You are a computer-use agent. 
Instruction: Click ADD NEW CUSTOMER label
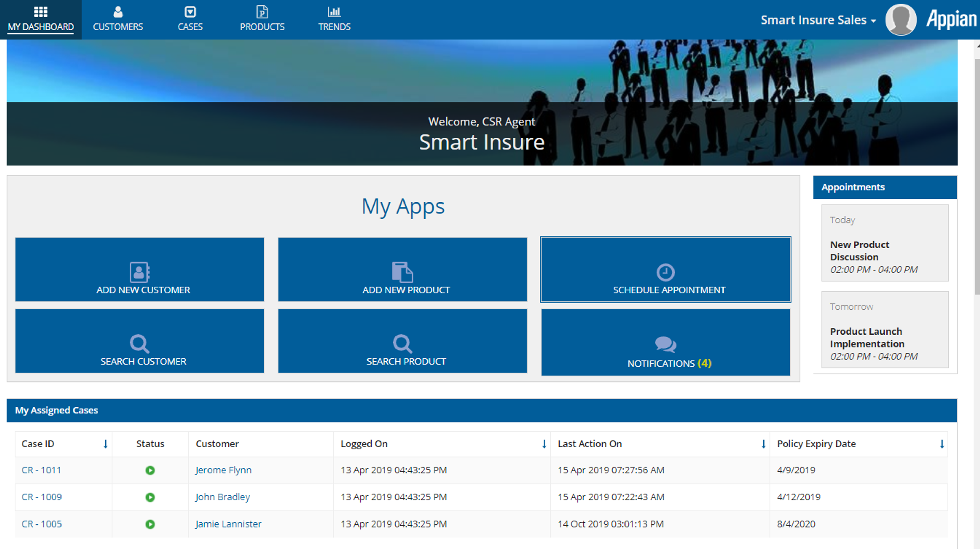click(143, 290)
